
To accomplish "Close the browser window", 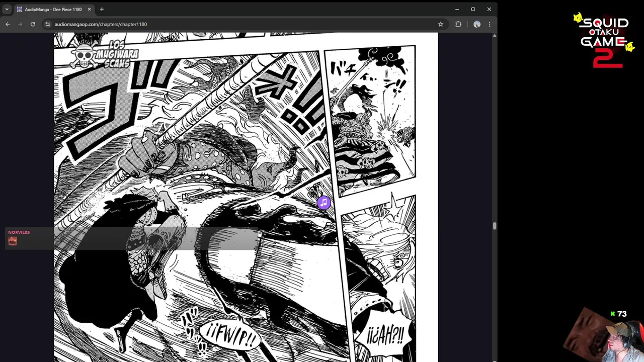I will [x=489, y=9].
